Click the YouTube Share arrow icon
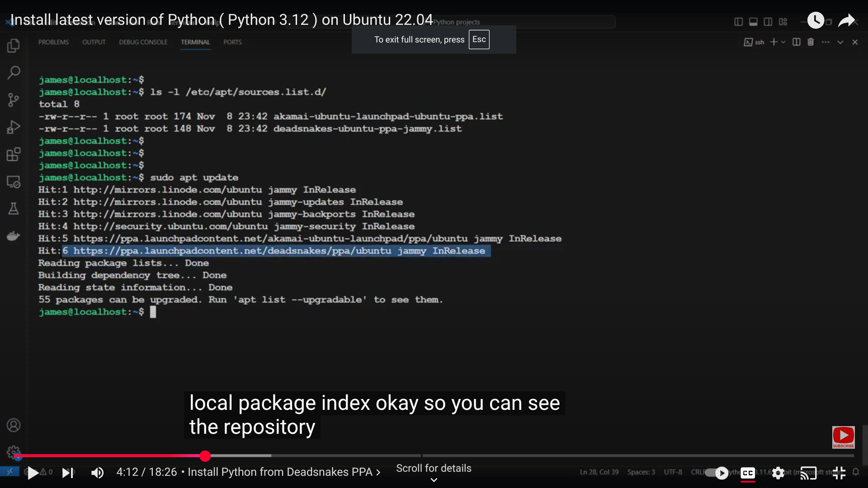 pos(846,20)
